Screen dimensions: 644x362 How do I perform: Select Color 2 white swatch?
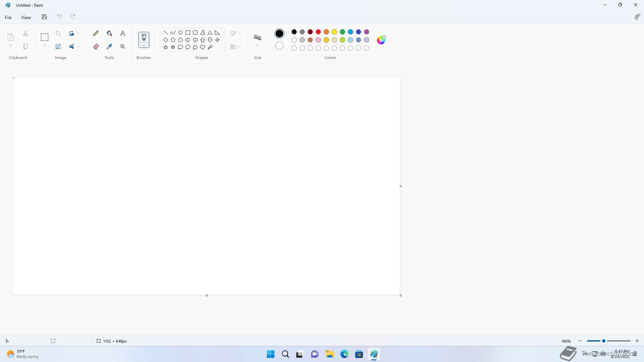click(279, 46)
